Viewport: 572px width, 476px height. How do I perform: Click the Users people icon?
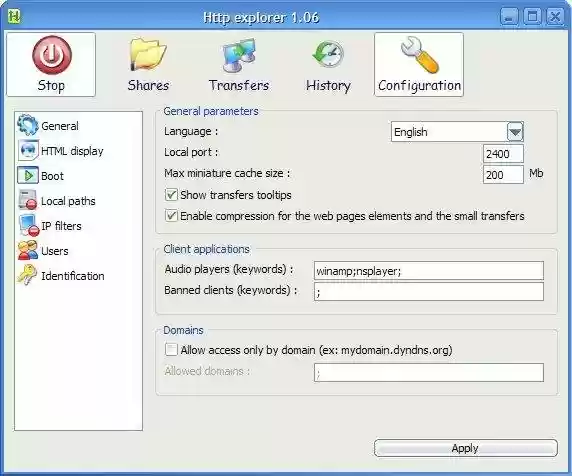pyautogui.click(x=28, y=250)
